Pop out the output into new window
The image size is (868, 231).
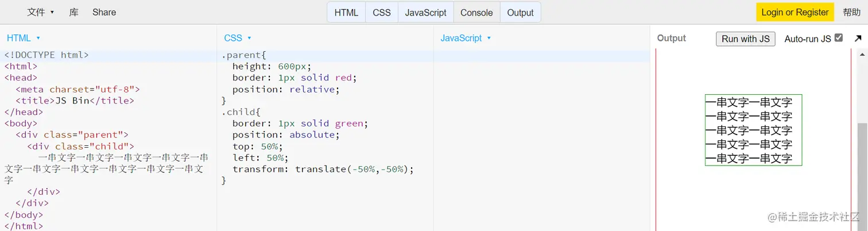(x=858, y=38)
